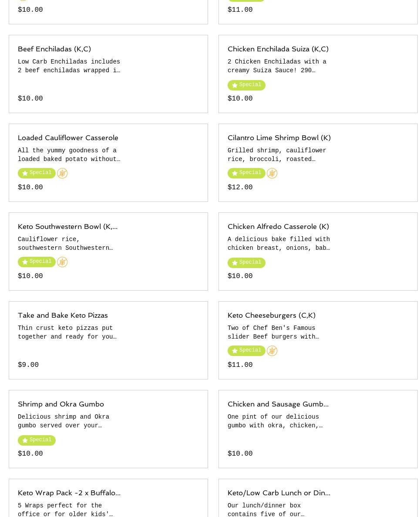Click the wheat icon on Keto Cheeseburgers card
420x517 pixels.
pyautogui.click(x=272, y=351)
